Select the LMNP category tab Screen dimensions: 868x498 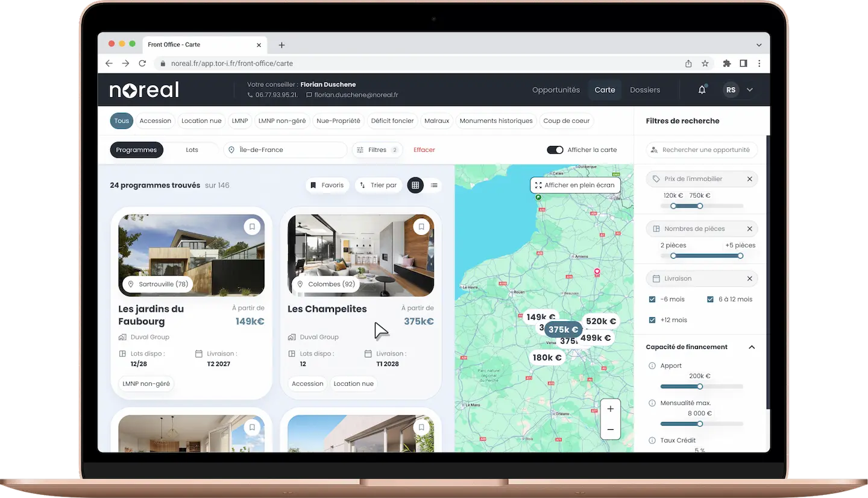point(240,121)
